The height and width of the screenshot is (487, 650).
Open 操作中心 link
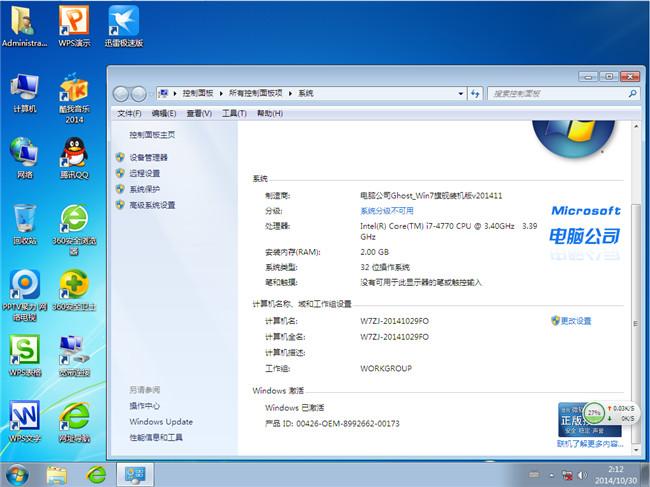[144, 406]
